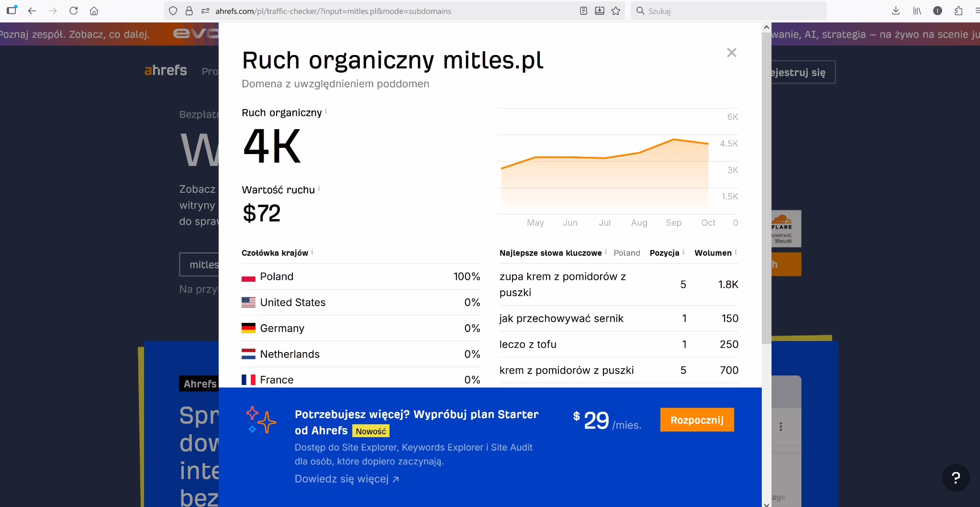Click the register button behind the modal
Viewport: 980px width, 507px height.
[803, 72]
